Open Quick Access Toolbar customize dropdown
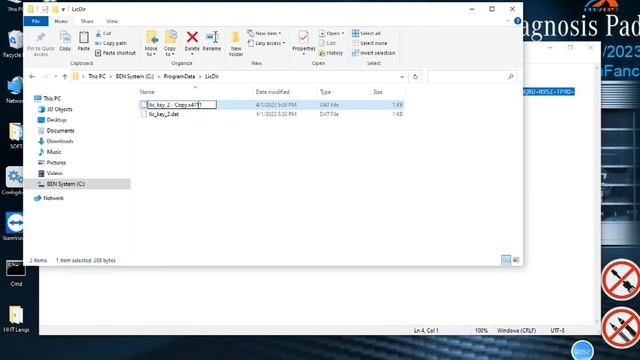This screenshot has width=640, height=360. coord(63,9)
